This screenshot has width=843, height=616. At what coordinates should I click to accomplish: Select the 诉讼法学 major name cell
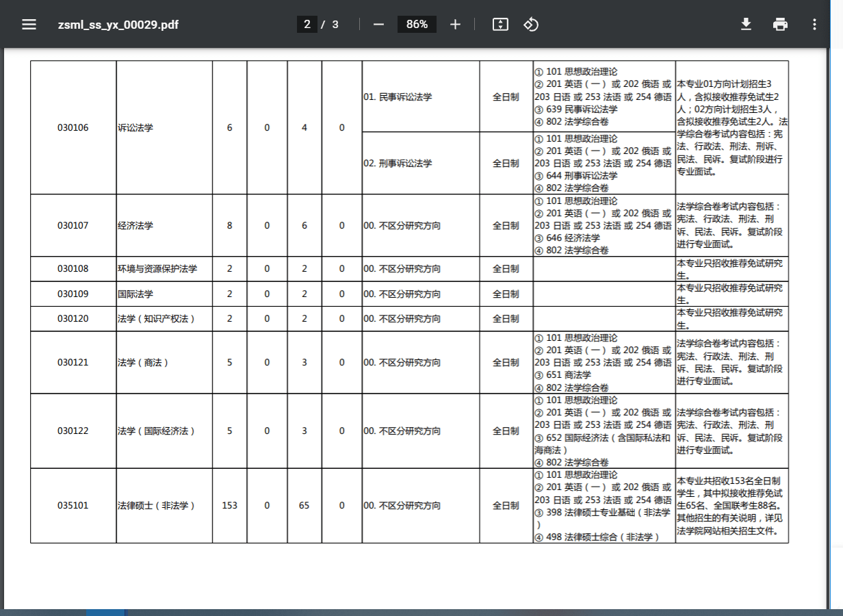click(x=135, y=127)
